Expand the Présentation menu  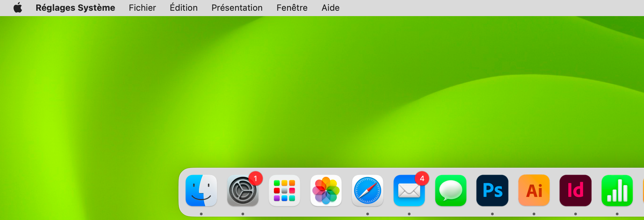click(237, 8)
